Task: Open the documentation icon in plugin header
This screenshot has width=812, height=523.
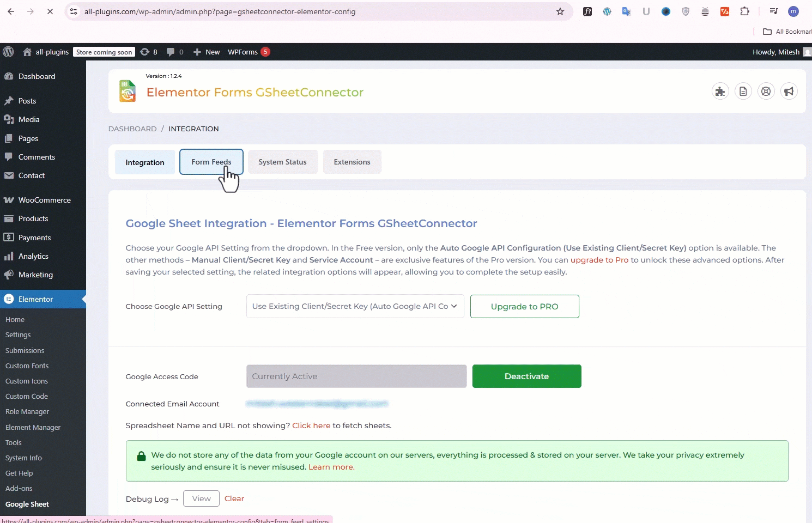Action: 743,92
